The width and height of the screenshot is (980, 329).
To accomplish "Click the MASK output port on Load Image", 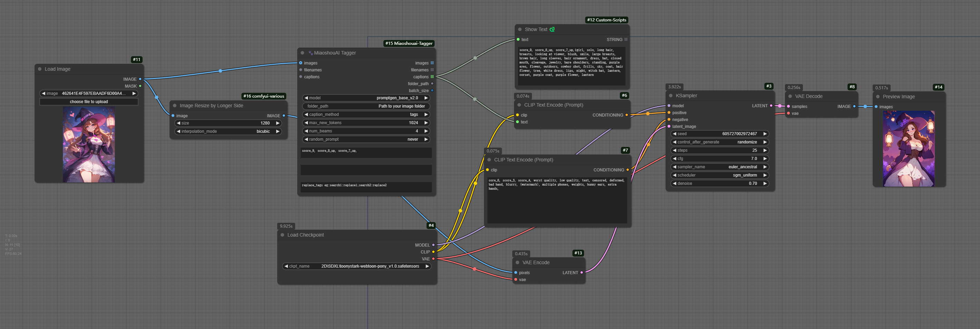I will 140,86.
